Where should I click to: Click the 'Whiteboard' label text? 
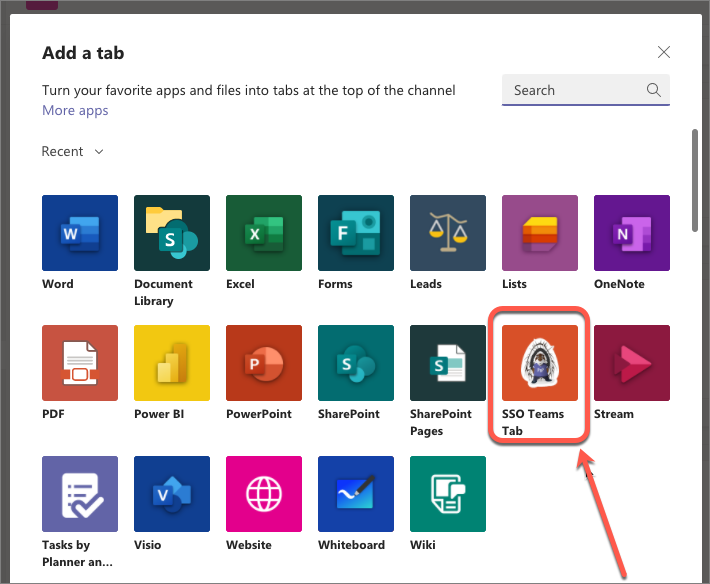(351, 545)
